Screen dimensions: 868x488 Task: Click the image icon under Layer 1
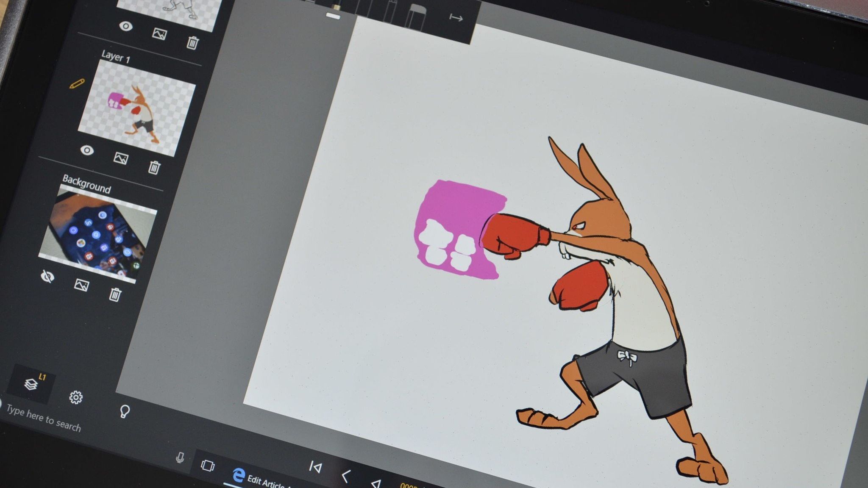[121, 158]
